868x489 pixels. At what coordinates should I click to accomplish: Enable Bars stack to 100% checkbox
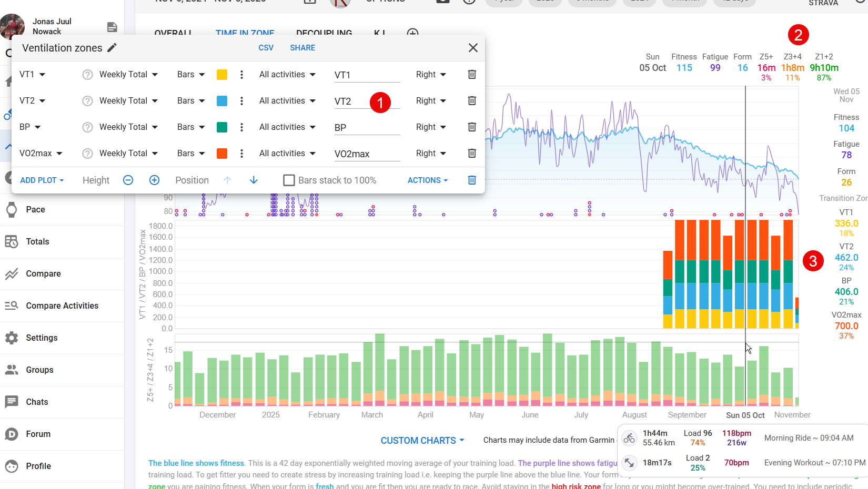pos(289,180)
